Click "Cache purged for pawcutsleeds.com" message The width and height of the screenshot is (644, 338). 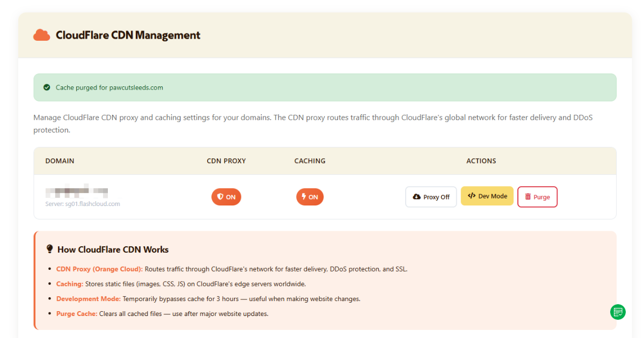pos(109,87)
